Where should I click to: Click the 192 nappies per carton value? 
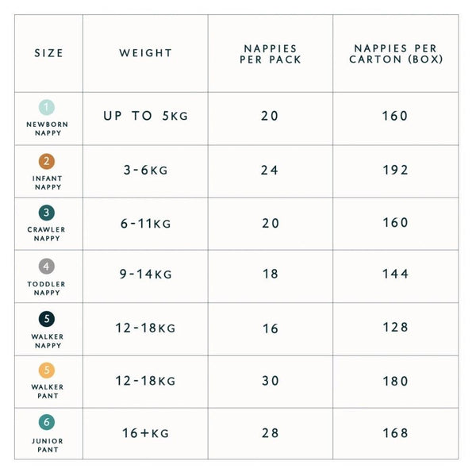[x=395, y=170]
